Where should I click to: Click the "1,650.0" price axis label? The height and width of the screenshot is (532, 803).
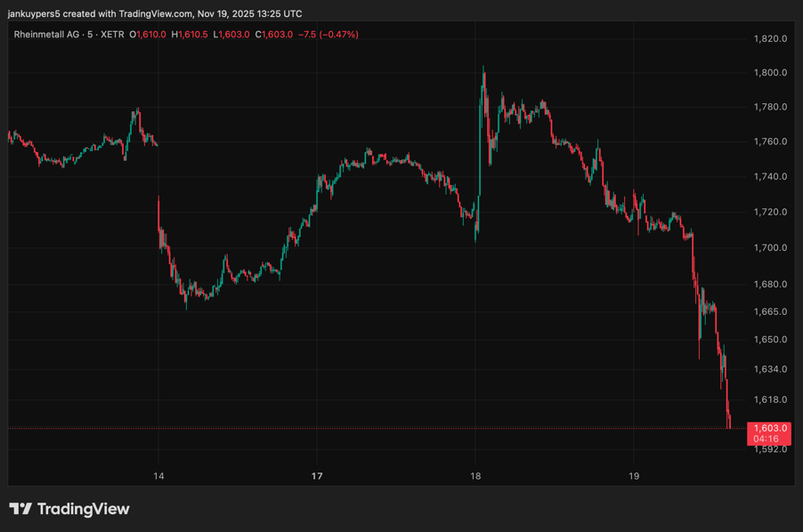770,339
